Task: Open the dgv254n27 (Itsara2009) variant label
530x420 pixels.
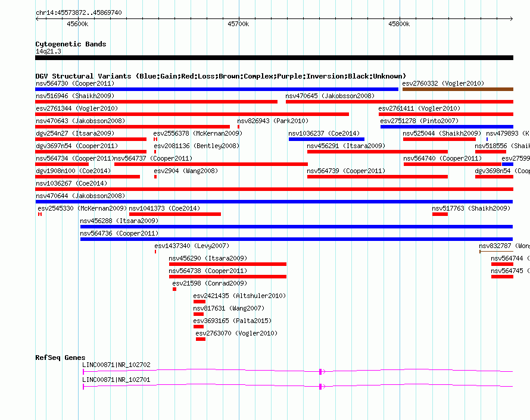Action: click(75, 133)
